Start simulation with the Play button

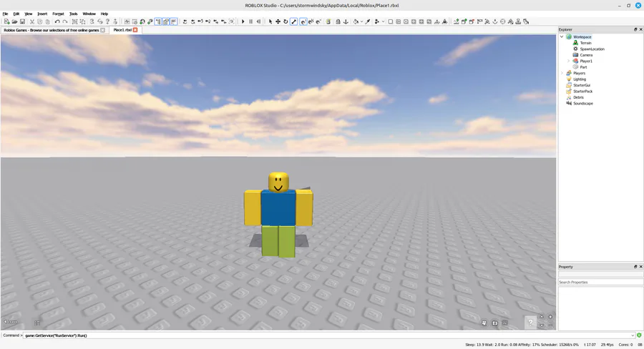click(x=243, y=21)
